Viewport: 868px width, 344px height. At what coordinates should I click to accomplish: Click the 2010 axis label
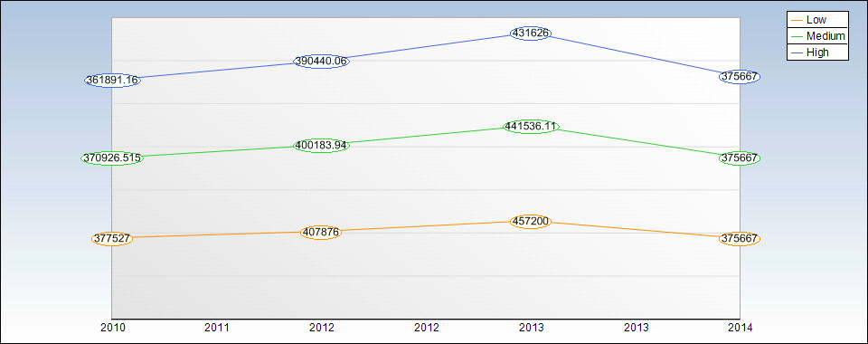[112, 328]
